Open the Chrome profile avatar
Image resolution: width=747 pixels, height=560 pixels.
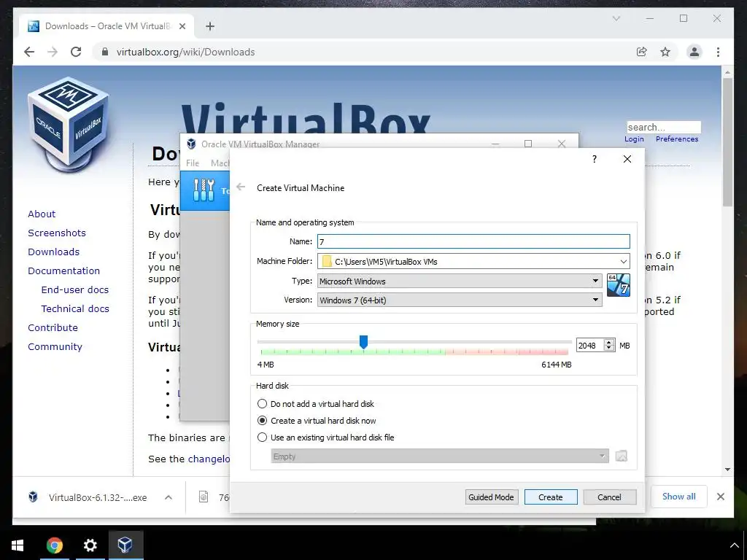694,52
